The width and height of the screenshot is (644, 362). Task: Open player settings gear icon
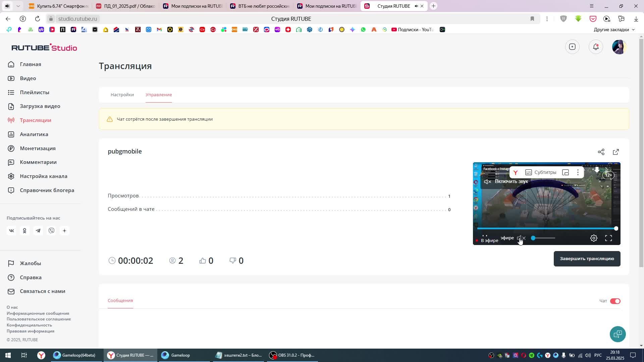[x=594, y=238]
